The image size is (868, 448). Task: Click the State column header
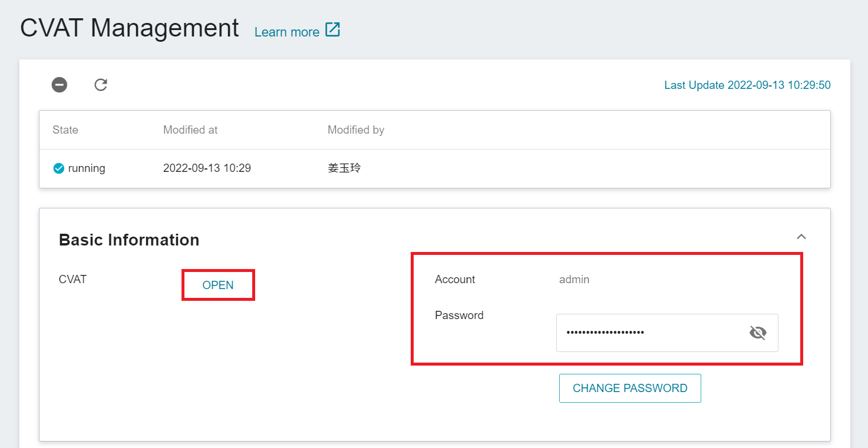tap(65, 130)
